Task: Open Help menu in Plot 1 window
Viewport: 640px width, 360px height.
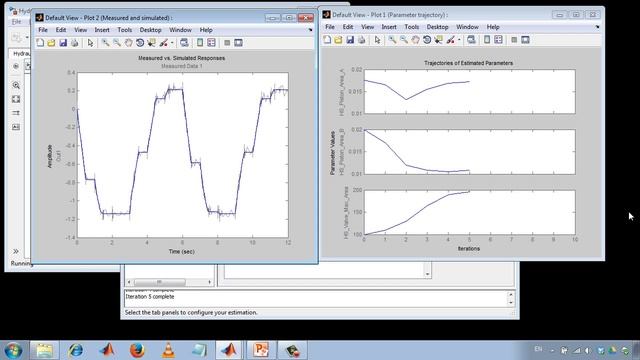Action: tap(493, 27)
